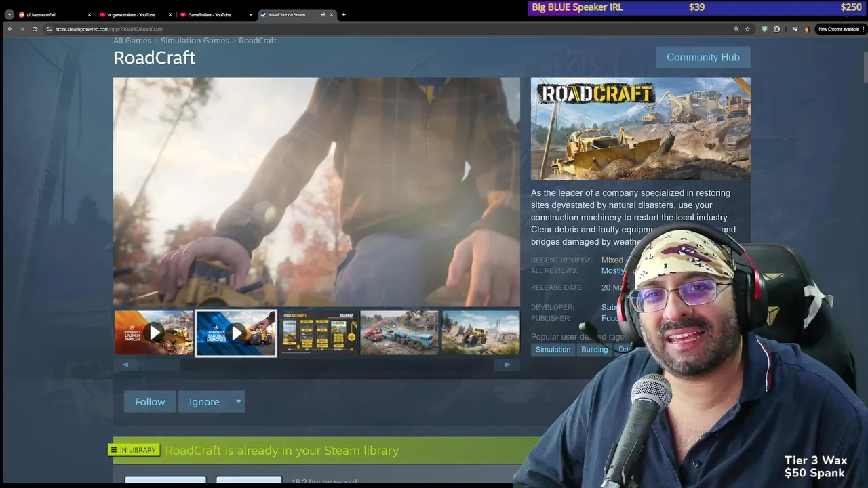Open the Simulation Games breadcrumb link
Screen dimensions: 868x488
(x=195, y=41)
